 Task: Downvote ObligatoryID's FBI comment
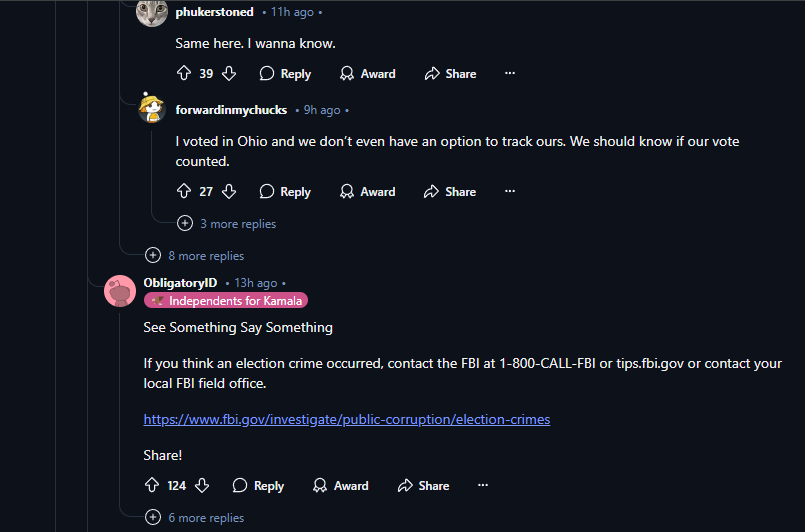point(201,485)
